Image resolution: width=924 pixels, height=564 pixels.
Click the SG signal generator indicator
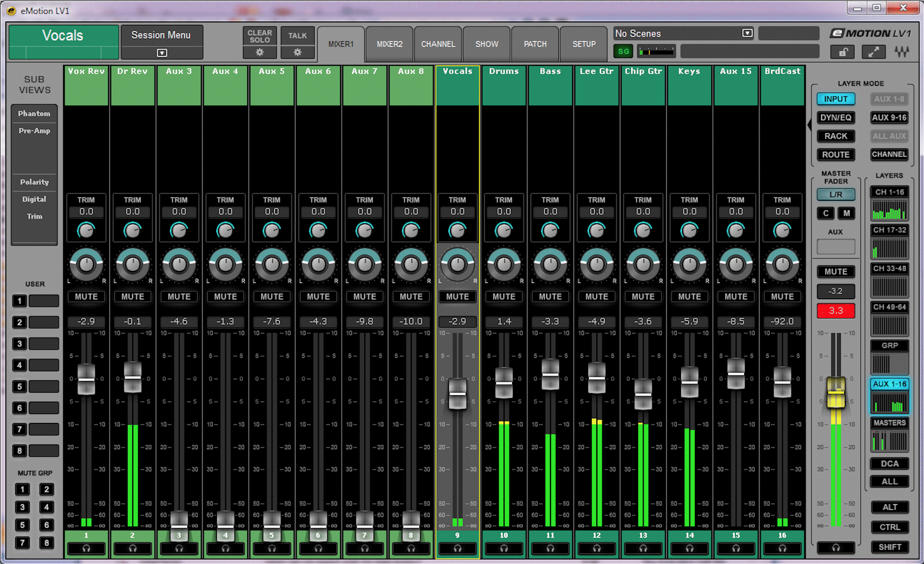[623, 52]
